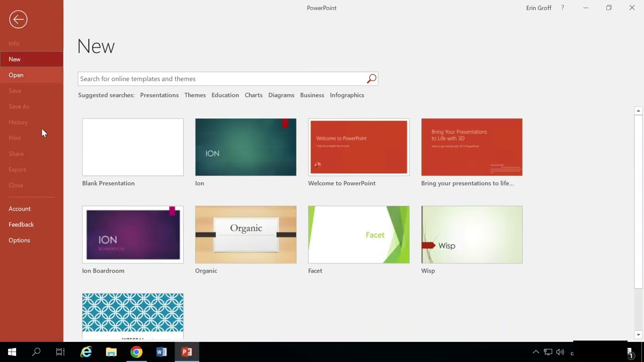Go back using the circled arrow
The width and height of the screenshot is (644, 362).
(18, 20)
